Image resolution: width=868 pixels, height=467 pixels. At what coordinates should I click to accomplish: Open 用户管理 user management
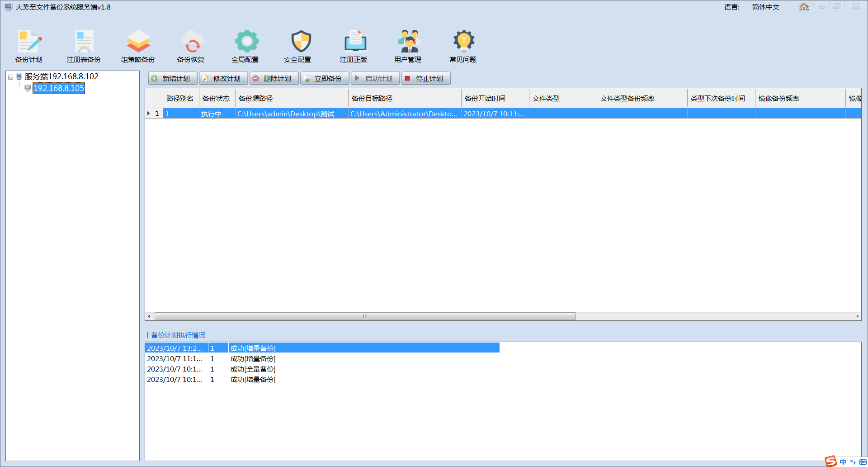pyautogui.click(x=409, y=46)
